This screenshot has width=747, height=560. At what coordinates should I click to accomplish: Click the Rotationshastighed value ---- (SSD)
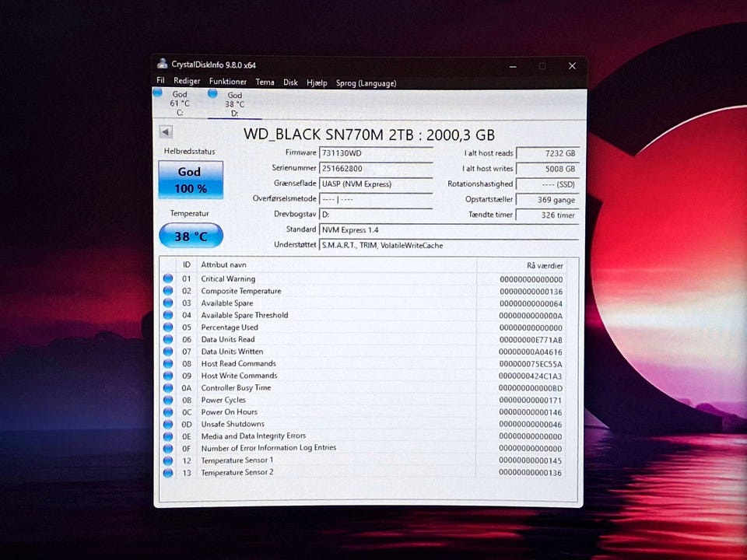pos(548,184)
